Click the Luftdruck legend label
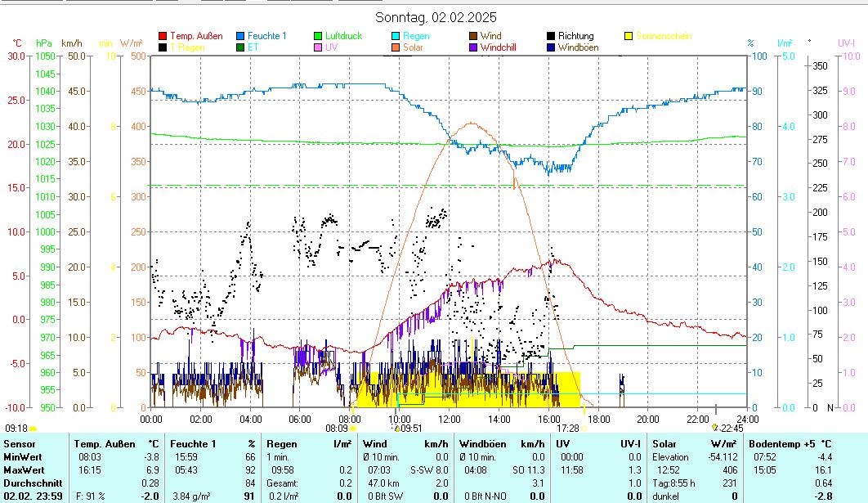 [343, 36]
